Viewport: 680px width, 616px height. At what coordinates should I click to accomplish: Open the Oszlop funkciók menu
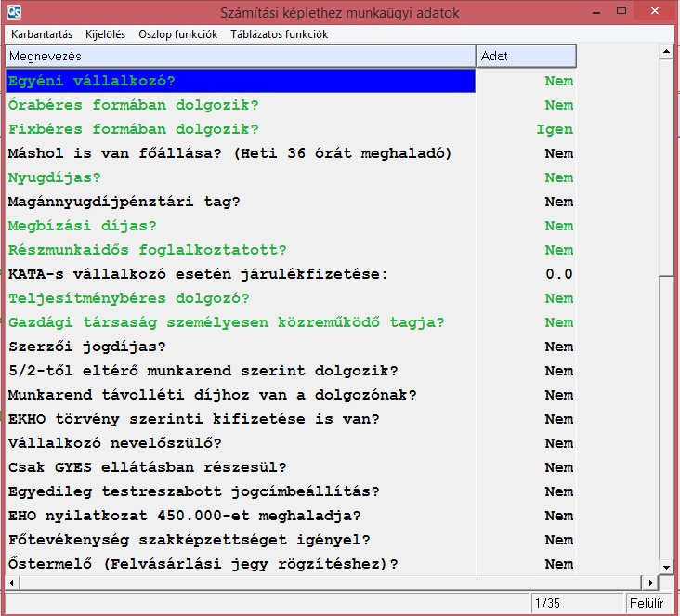[x=177, y=34]
